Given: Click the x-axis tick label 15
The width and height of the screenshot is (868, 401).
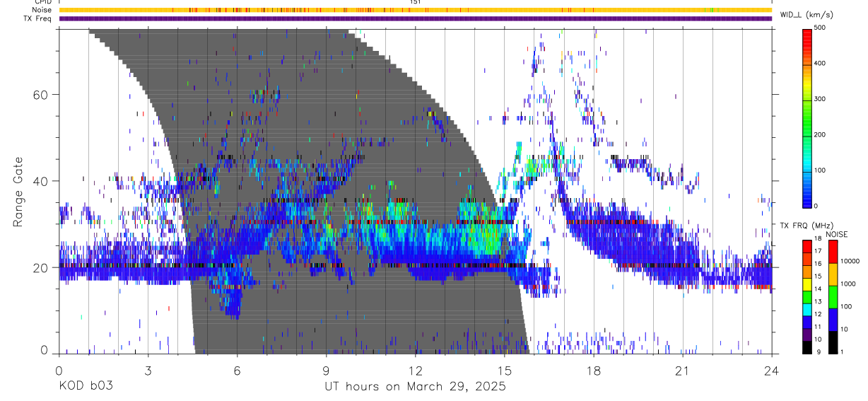Looking at the screenshot, I should [505, 371].
